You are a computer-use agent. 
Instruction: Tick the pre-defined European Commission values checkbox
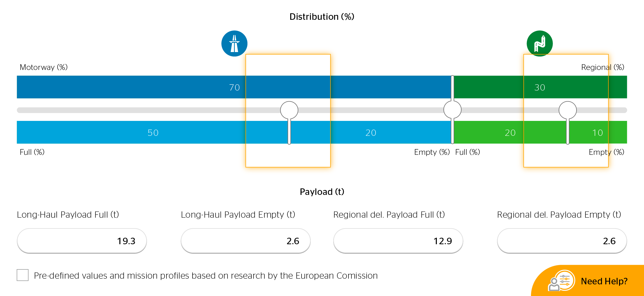23,275
